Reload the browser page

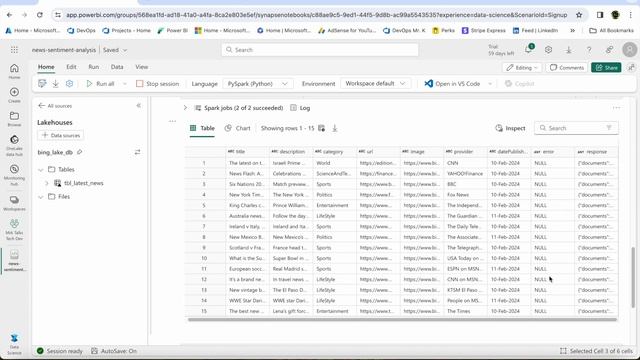point(40,15)
